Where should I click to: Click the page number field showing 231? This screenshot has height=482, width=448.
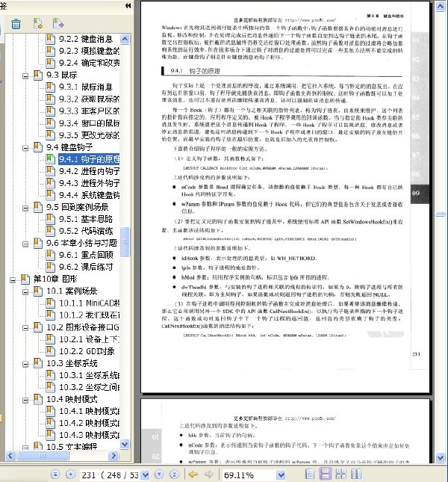coord(111,475)
